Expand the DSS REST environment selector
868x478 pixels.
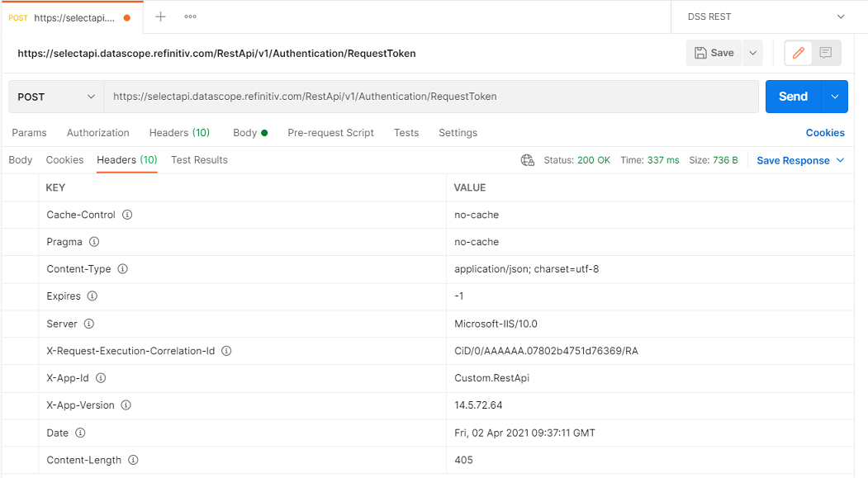[x=766, y=17]
